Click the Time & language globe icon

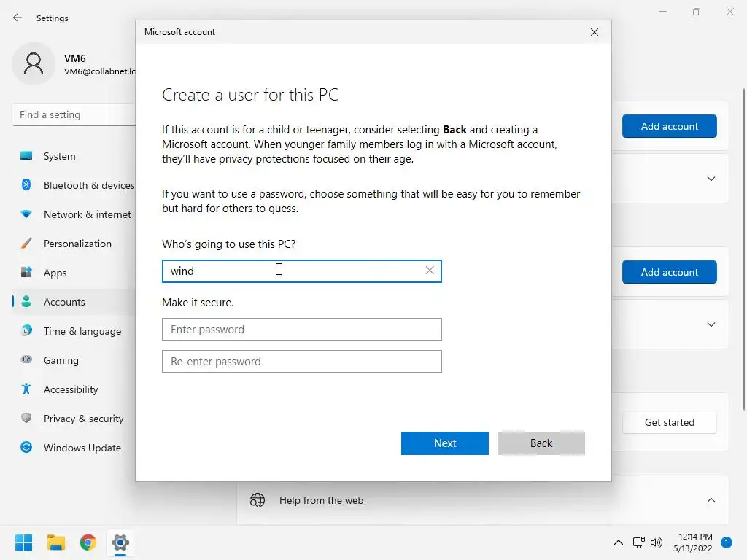pos(26,330)
